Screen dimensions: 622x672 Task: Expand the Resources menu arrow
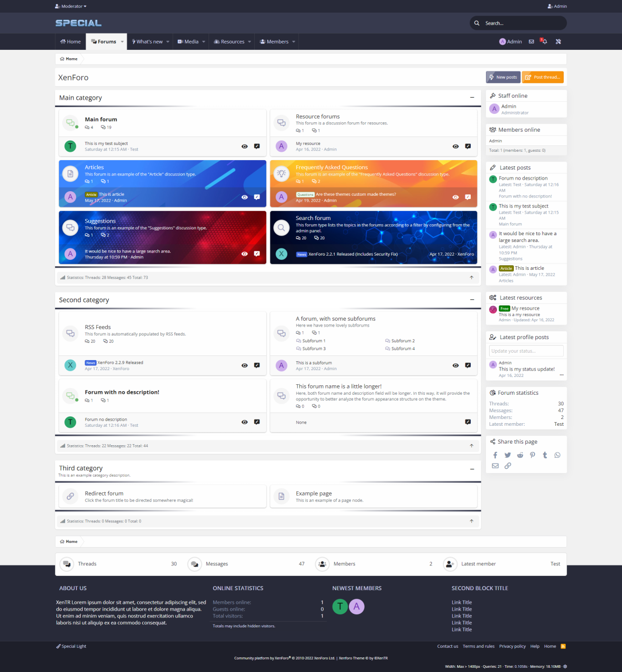(250, 41)
